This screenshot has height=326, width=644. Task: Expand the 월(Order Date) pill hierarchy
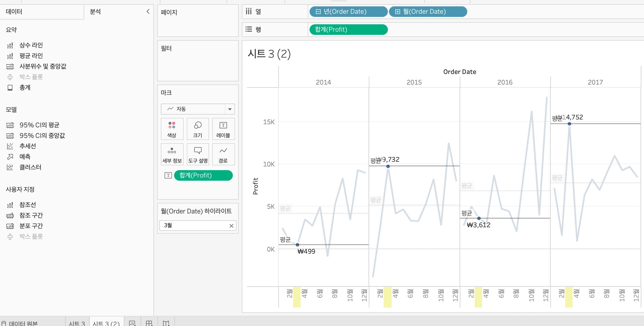pos(397,12)
